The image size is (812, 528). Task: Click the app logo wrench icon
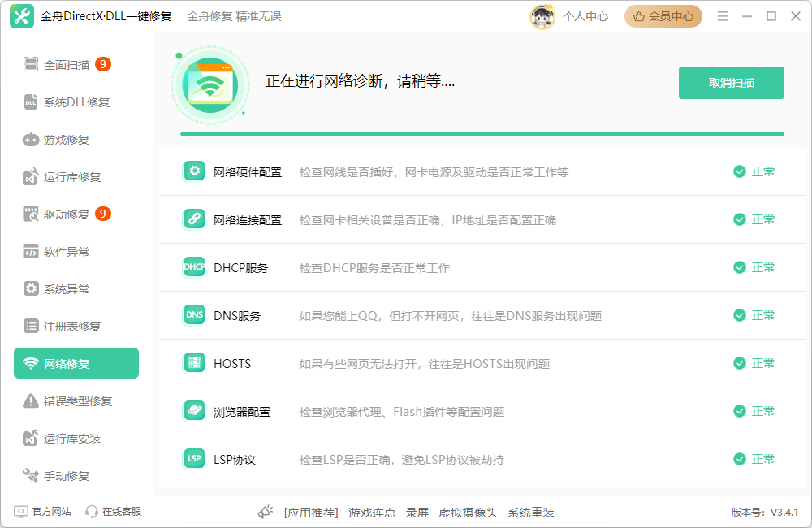(x=22, y=16)
